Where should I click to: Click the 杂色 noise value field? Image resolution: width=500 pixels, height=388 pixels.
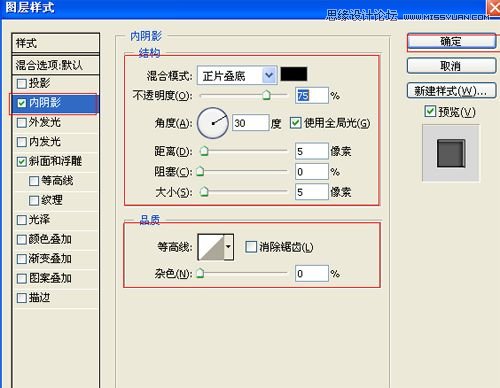(x=312, y=274)
